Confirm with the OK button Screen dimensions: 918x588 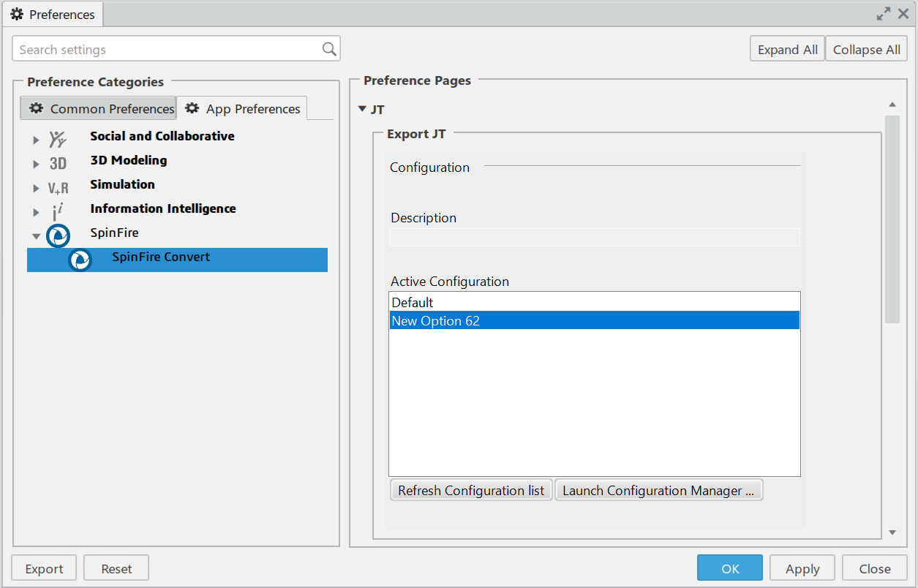coord(730,568)
